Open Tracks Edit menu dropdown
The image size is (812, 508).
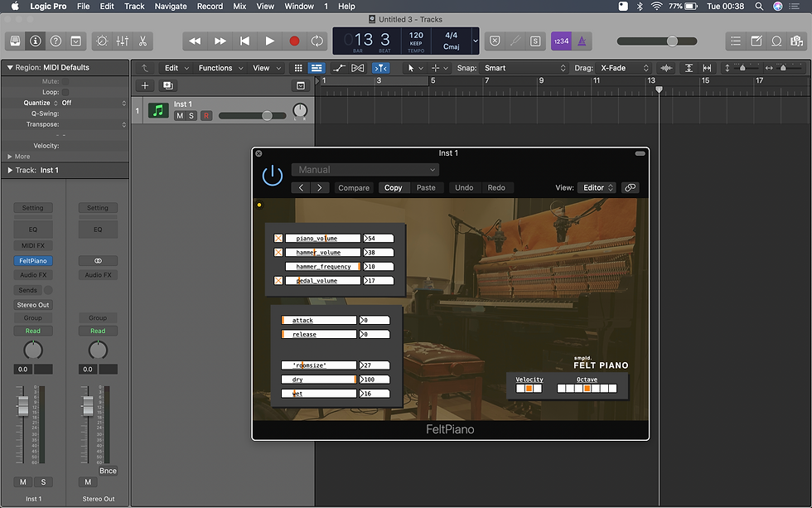pos(176,68)
